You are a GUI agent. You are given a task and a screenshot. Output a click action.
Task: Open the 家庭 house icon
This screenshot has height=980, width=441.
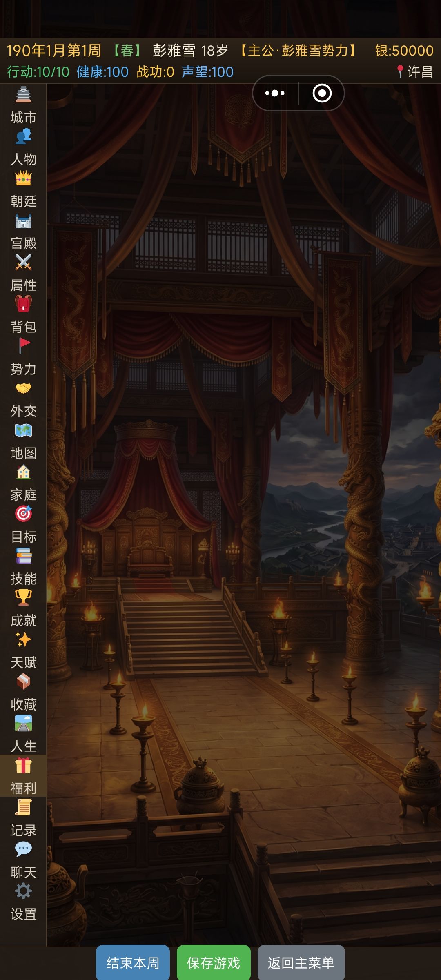(x=23, y=472)
